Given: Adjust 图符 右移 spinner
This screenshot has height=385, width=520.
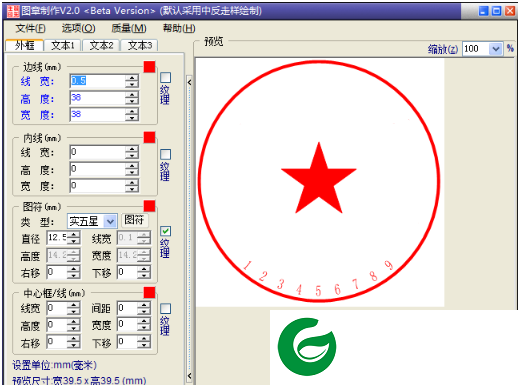Looking at the screenshot, I should [x=73, y=272].
